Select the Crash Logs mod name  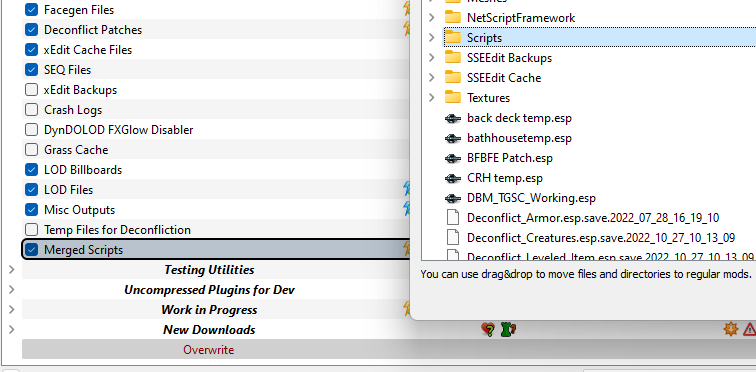pos(73,110)
